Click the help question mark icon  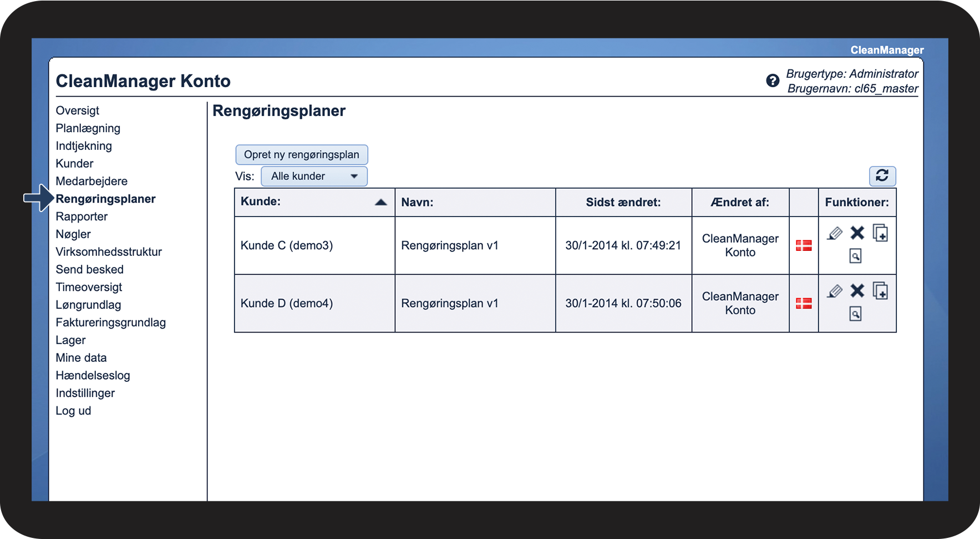pyautogui.click(x=773, y=80)
